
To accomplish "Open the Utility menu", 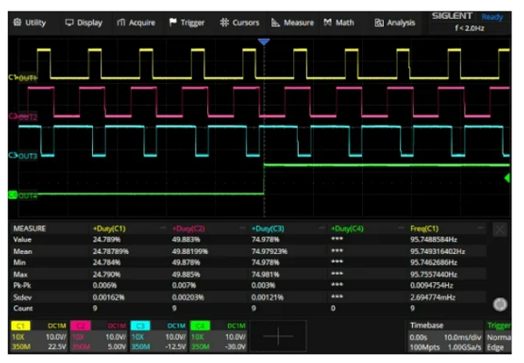I will pos(29,23).
